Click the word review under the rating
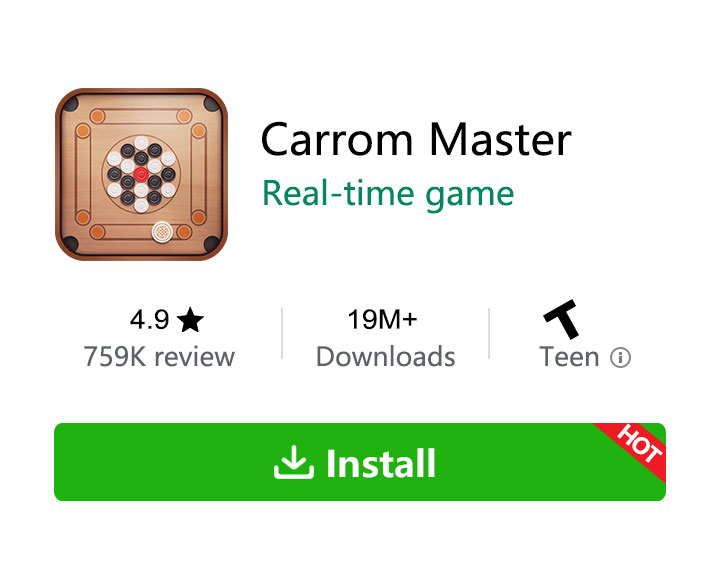This screenshot has height=572, width=720. pyautogui.click(x=195, y=358)
